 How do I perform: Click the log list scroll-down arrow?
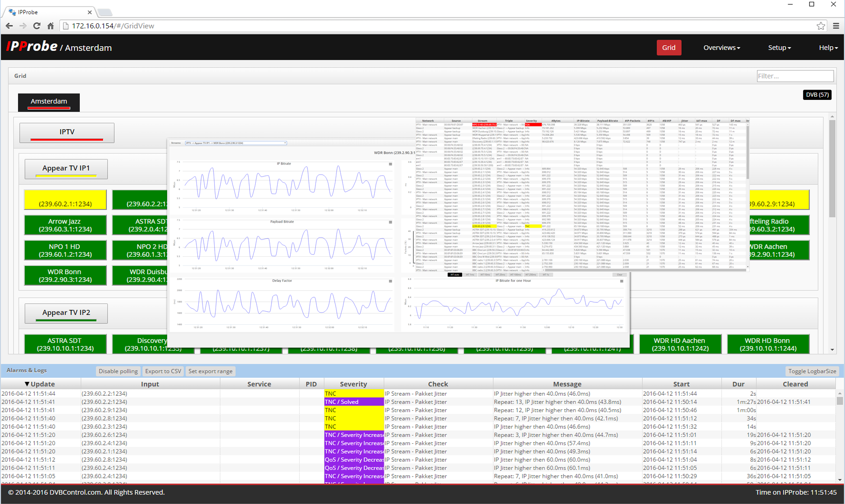840,479
